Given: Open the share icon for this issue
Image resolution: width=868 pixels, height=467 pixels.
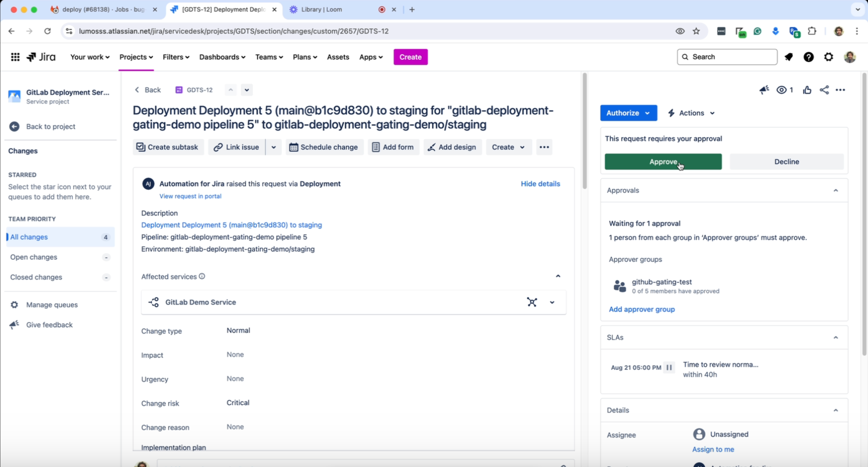Looking at the screenshot, I should [824, 90].
